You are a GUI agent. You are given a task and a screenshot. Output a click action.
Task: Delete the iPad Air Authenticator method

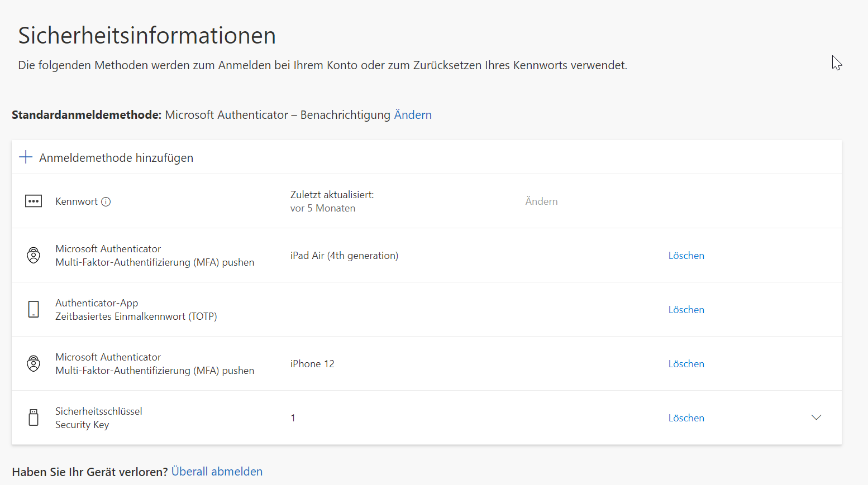[x=686, y=256]
